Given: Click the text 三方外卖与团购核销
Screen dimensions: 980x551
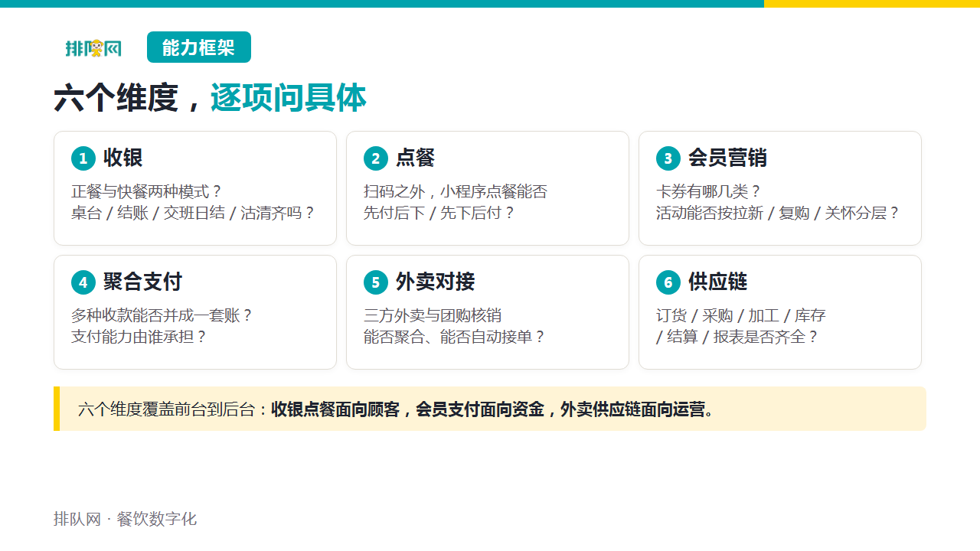Looking at the screenshot, I should pos(433,315).
